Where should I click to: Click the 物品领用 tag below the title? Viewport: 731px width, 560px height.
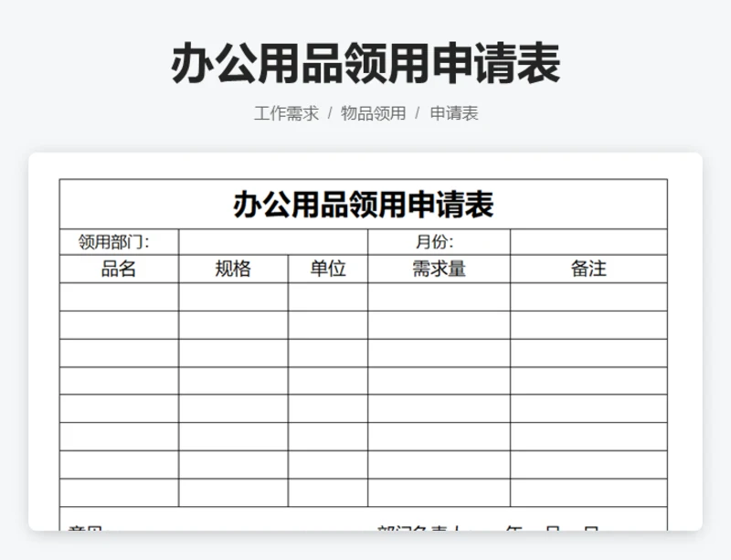coord(373,113)
